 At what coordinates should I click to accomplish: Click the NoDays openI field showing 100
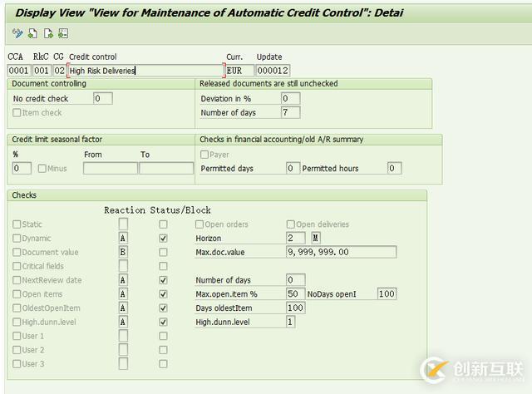[x=387, y=294]
